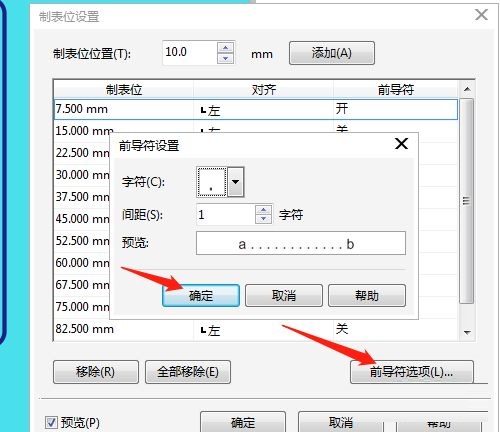
Task: Click 取消 in the 制表位设置 dialog
Action: coord(341,422)
